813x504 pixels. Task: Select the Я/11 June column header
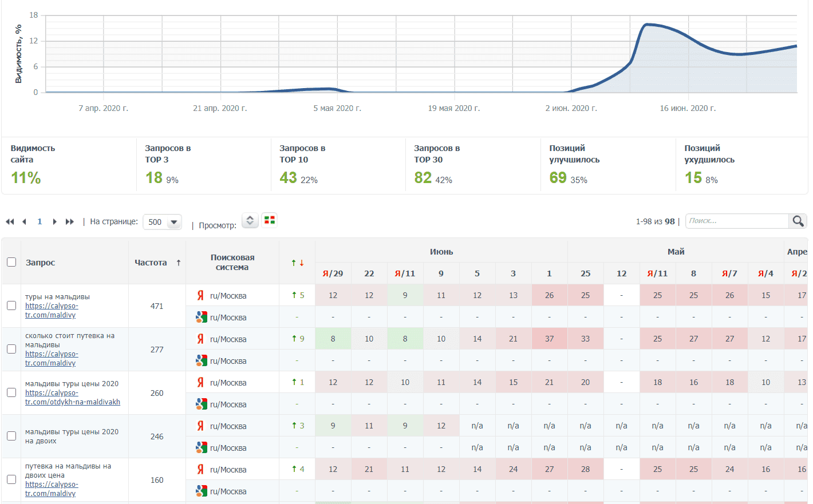(405, 273)
